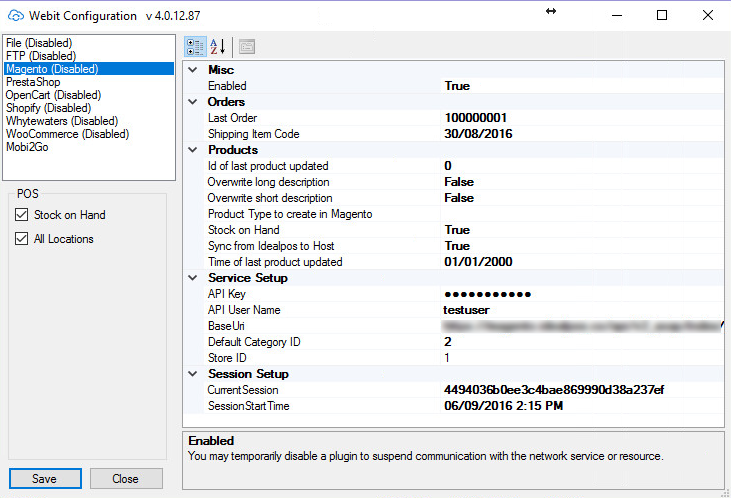The image size is (731, 498).
Task: Collapse the Orders category
Action: pyautogui.click(x=193, y=102)
